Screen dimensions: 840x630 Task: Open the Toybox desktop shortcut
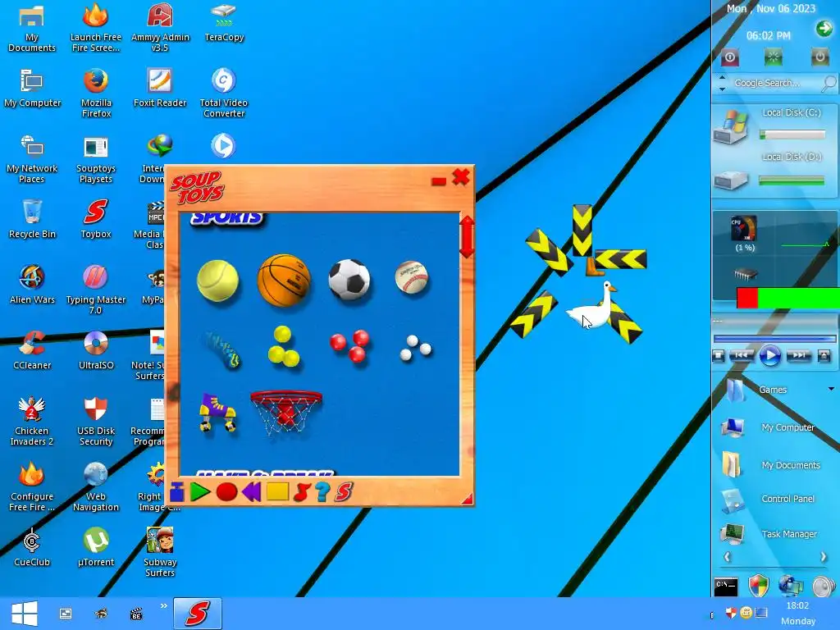click(96, 218)
